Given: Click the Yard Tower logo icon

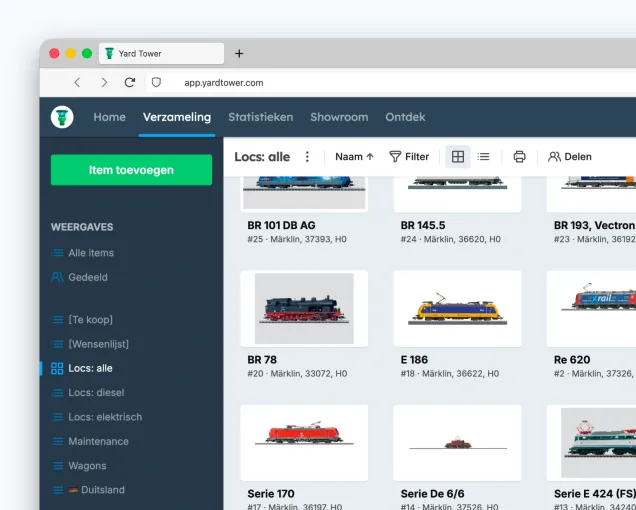Looking at the screenshot, I should coord(62,117).
